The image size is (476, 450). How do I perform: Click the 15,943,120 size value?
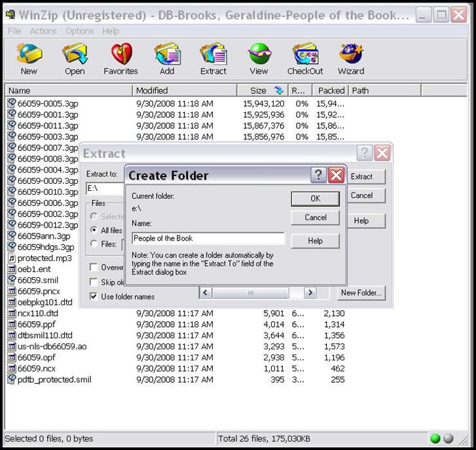coord(263,104)
